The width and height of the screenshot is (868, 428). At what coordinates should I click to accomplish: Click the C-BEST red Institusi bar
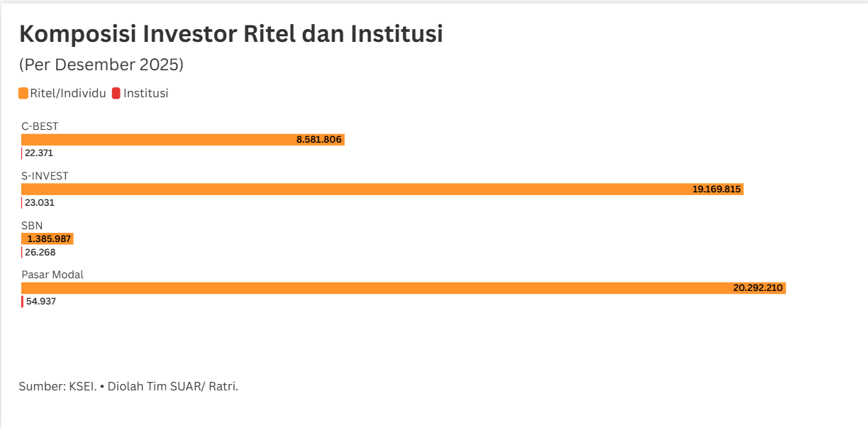point(22,153)
